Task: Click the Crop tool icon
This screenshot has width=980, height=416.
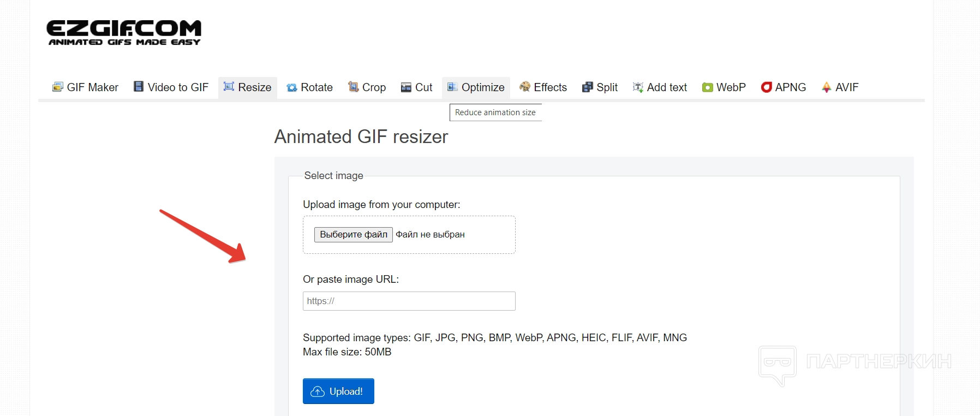Action: pyautogui.click(x=354, y=87)
